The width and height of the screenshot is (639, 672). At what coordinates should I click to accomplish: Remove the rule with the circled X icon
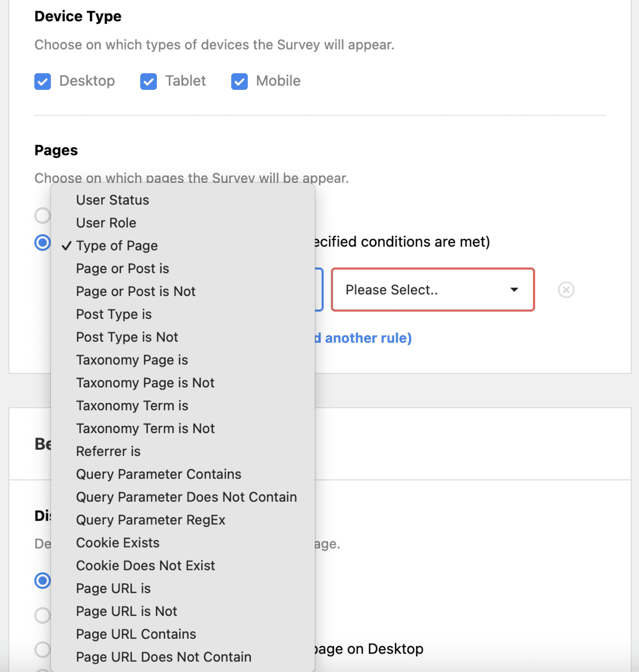coord(566,290)
